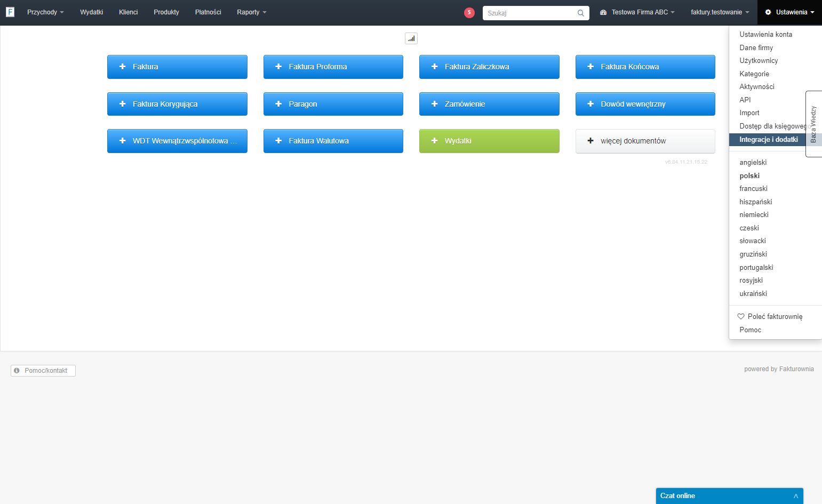822x504 pixels.
Task: Click the plus icon on Wydatki button
Action: tap(434, 141)
